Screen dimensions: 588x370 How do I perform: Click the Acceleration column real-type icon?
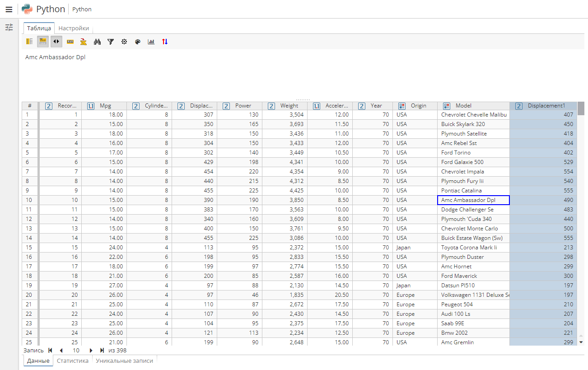(x=317, y=106)
